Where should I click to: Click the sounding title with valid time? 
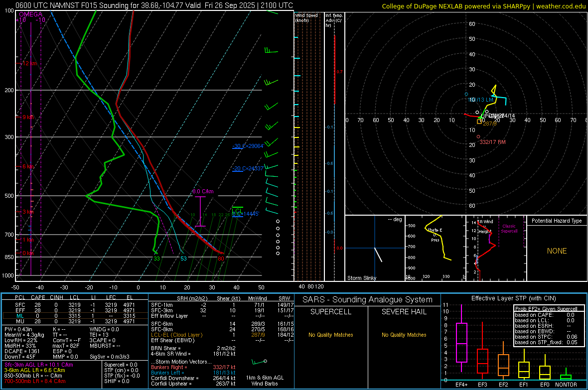(x=154, y=5)
